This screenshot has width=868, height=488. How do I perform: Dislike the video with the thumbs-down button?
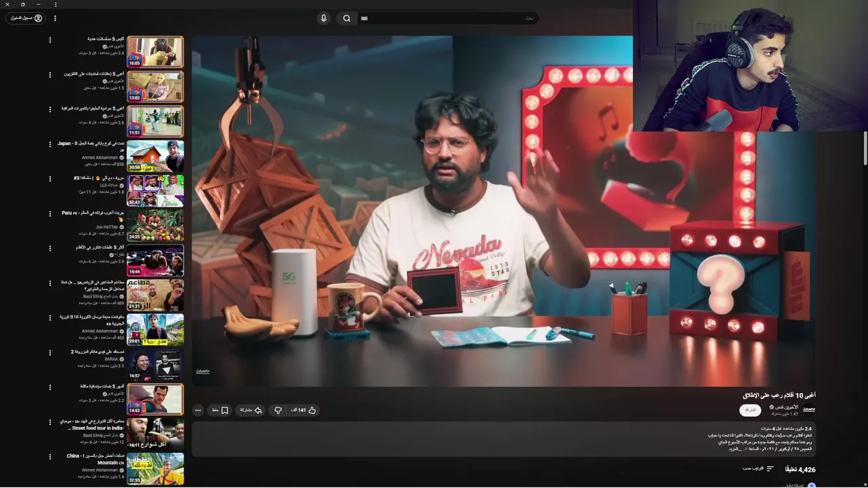[278, 410]
